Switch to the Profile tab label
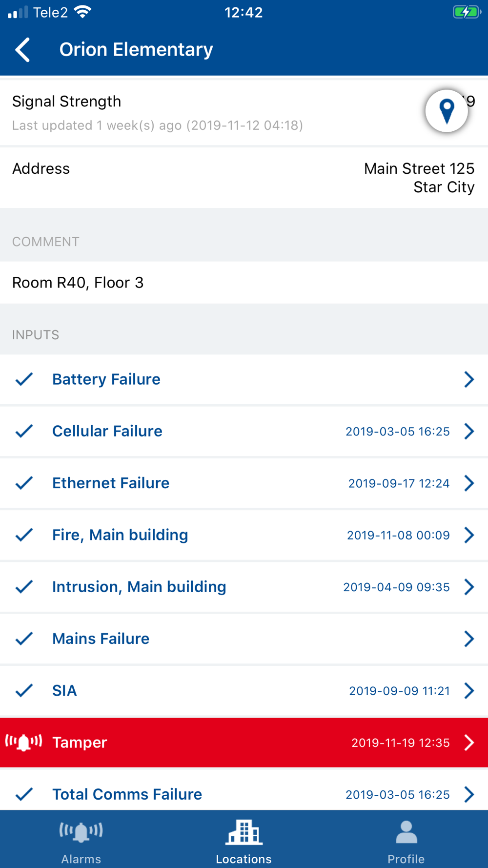The height and width of the screenshot is (868, 488). point(406,859)
